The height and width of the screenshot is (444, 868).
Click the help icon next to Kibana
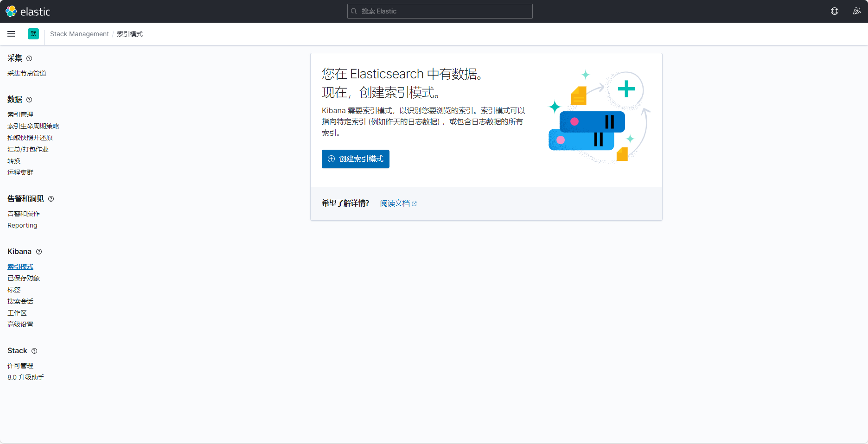pyautogui.click(x=39, y=252)
